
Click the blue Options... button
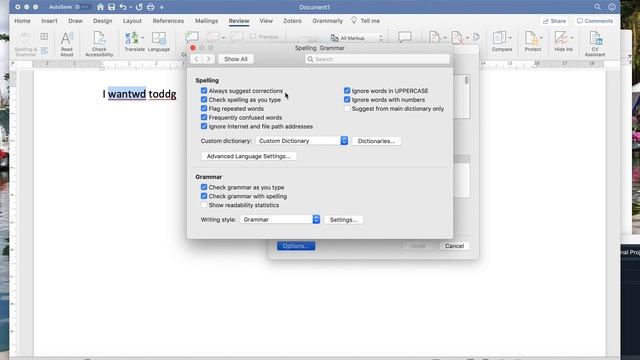(x=296, y=246)
